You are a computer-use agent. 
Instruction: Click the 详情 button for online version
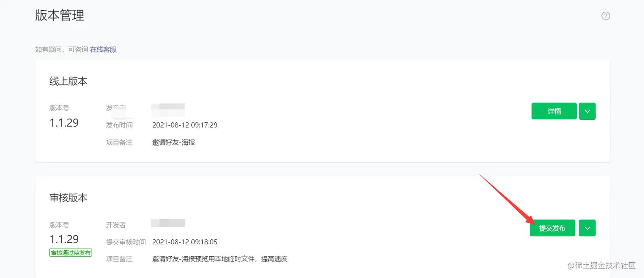coord(554,111)
